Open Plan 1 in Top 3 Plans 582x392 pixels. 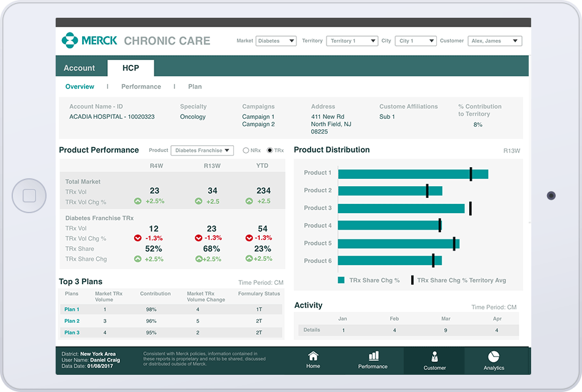point(72,309)
